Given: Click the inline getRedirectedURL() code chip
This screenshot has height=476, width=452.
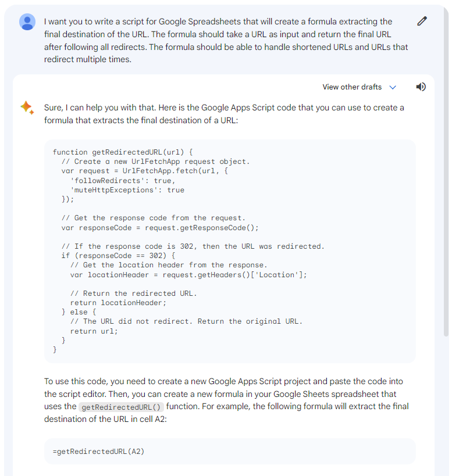Looking at the screenshot, I should coord(122,407).
